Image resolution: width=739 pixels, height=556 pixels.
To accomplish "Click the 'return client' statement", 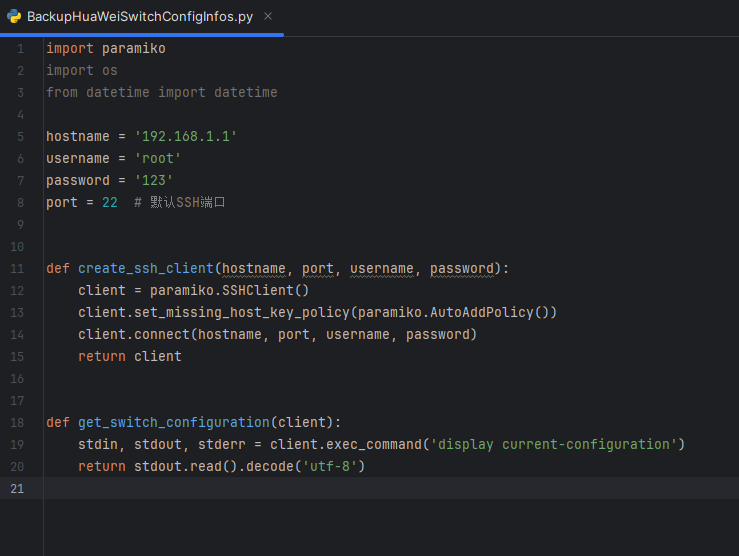I will (130, 356).
